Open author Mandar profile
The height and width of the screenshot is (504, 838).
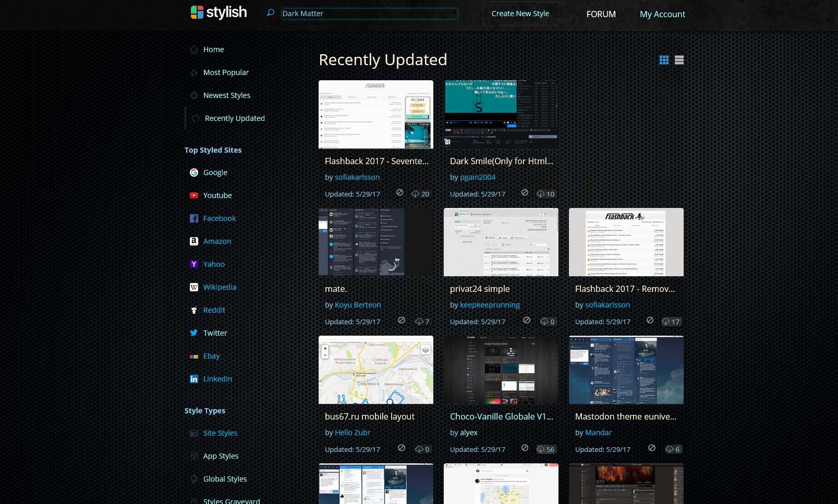pyautogui.click(x=598, y=433)
